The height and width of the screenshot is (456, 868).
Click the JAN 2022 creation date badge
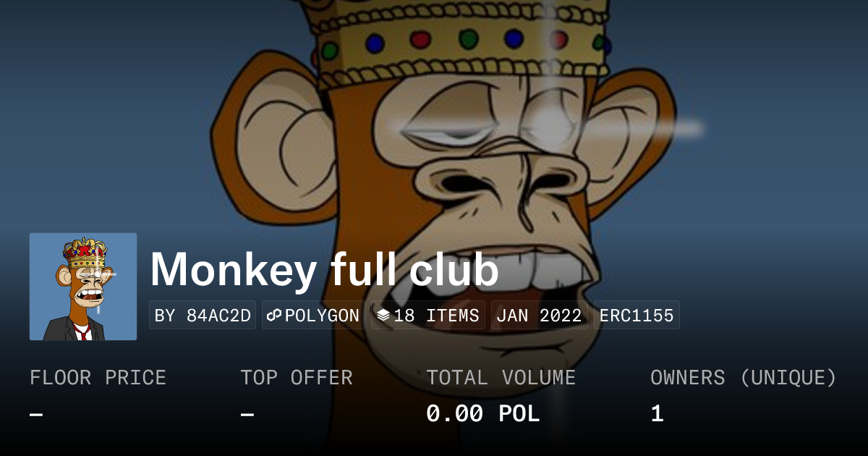540,316
